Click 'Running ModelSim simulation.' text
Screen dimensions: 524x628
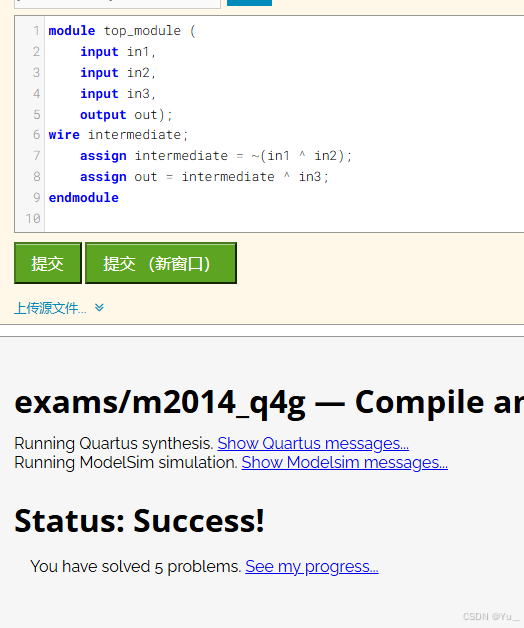tap(126, 463)
